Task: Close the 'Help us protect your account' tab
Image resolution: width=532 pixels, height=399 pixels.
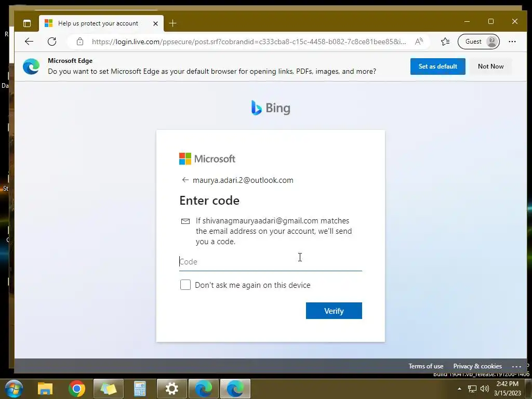Action: 155,23
